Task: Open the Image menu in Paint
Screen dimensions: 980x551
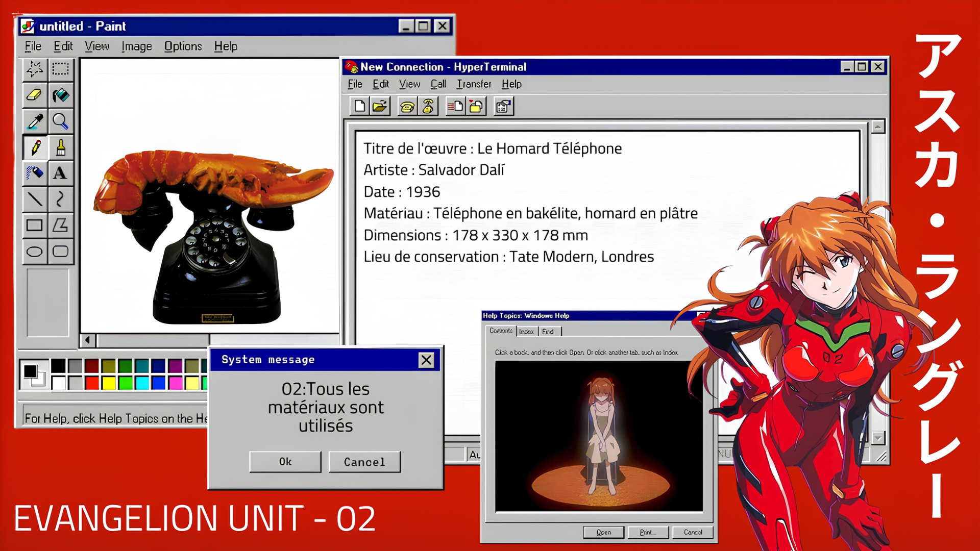Action: pyautogui.click(x=137, y=46)
